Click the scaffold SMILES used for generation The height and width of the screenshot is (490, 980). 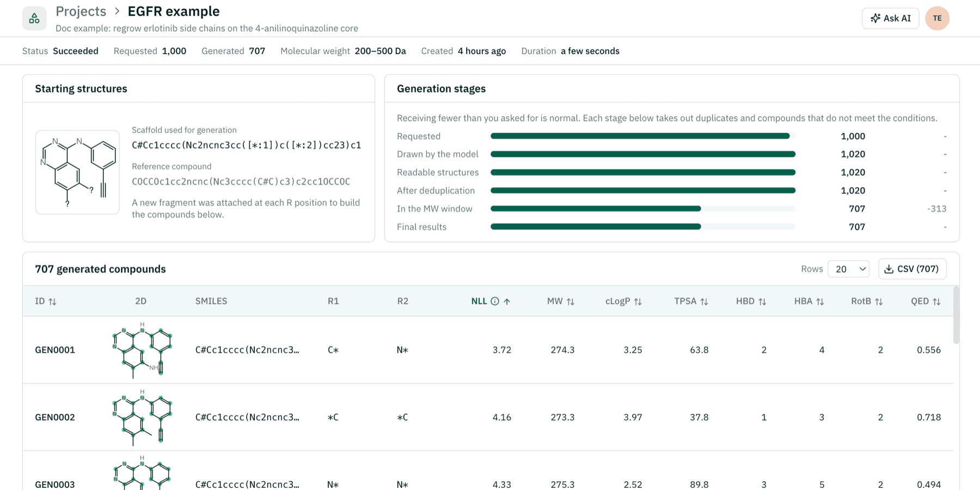tap(246, 145)
